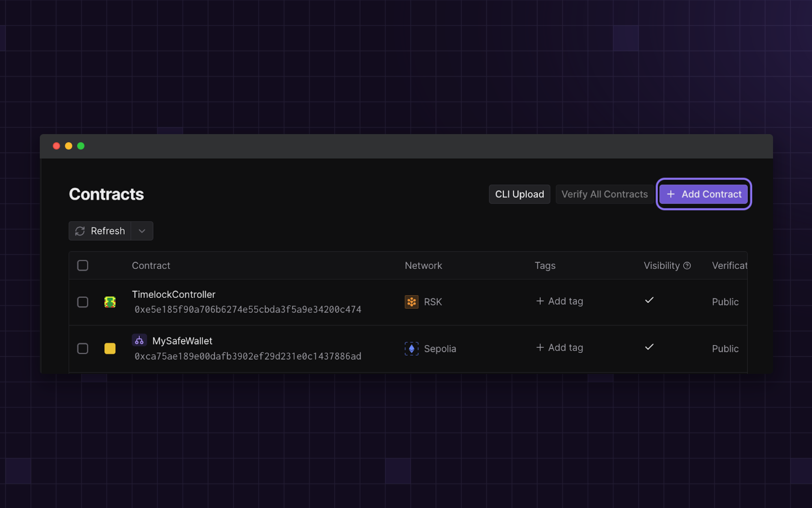Open Add tag for MySafeWallet row
The height and width of the screenshot is (508, 812).
point(559,348)
